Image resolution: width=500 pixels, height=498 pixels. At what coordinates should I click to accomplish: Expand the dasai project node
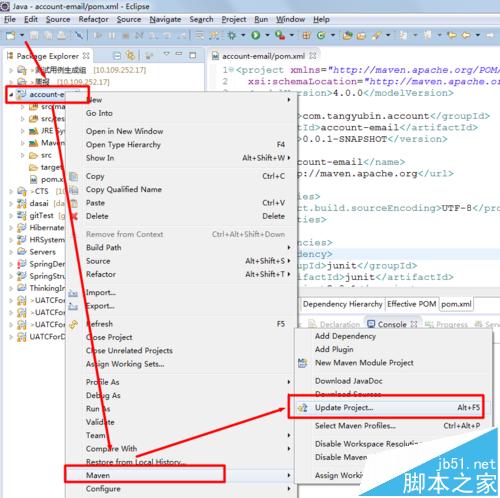(11, 203)
